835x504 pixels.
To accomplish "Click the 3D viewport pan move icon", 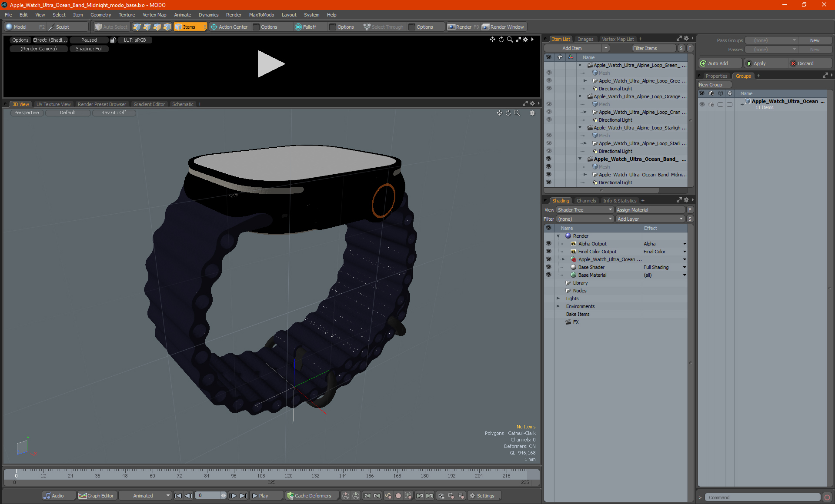I will pyautogui.click(x=499, y=113).
